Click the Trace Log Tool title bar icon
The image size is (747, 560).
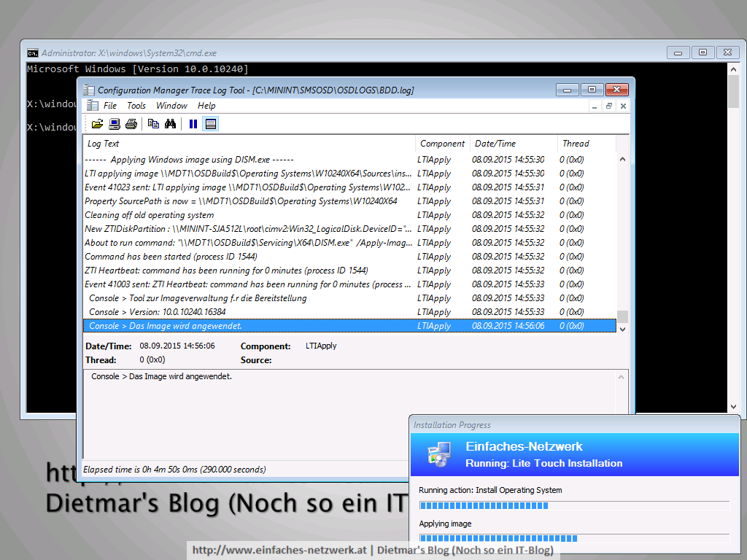(x=89, y=90)
